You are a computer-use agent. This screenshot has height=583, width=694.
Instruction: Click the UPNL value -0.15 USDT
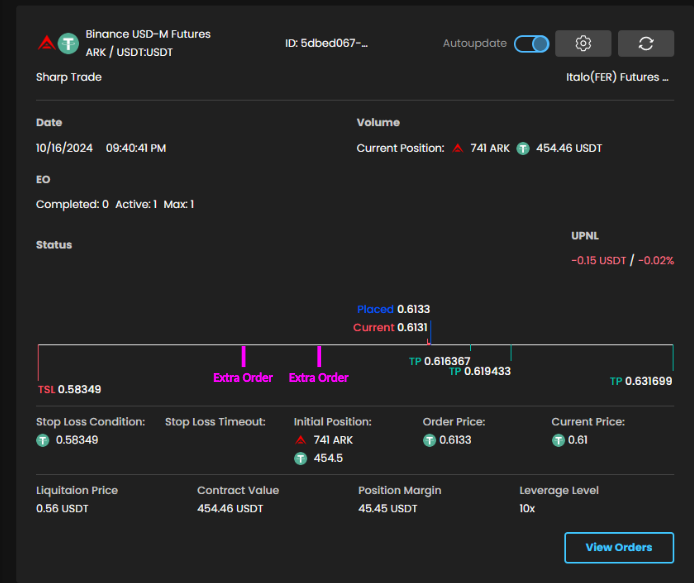pyautogui.click(x=598, y=261)
